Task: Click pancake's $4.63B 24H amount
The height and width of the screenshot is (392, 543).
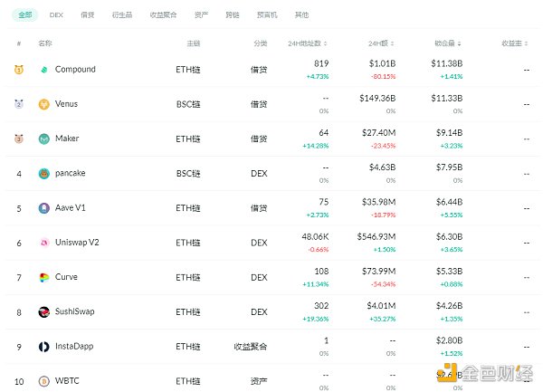Action: (382, 167)
